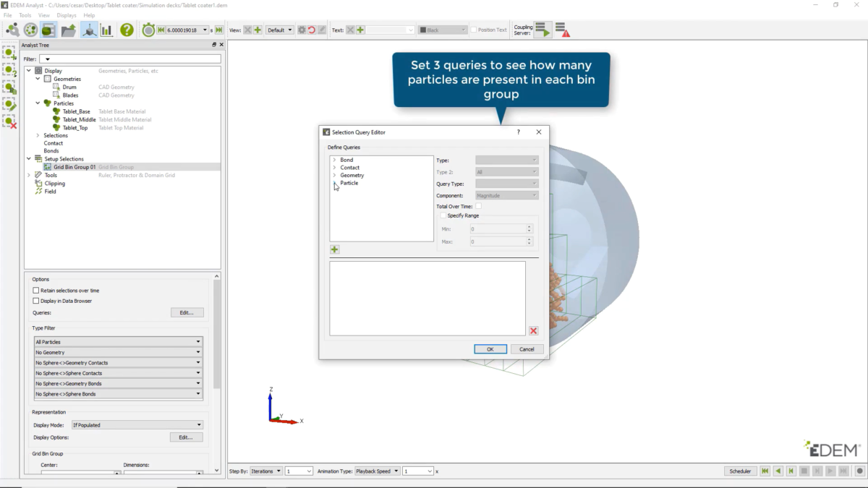This screenshot has width=868, height=488.
Task: Open the File menu
Action: click(7, 15)
